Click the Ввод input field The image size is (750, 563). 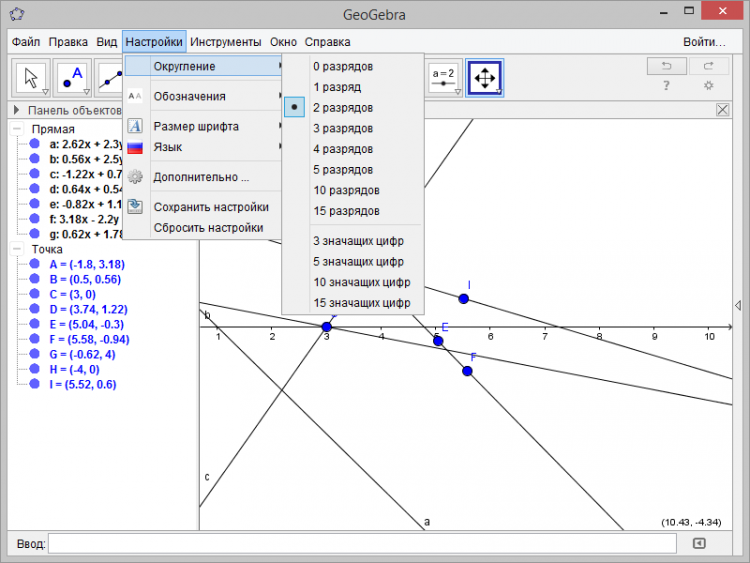362,543
